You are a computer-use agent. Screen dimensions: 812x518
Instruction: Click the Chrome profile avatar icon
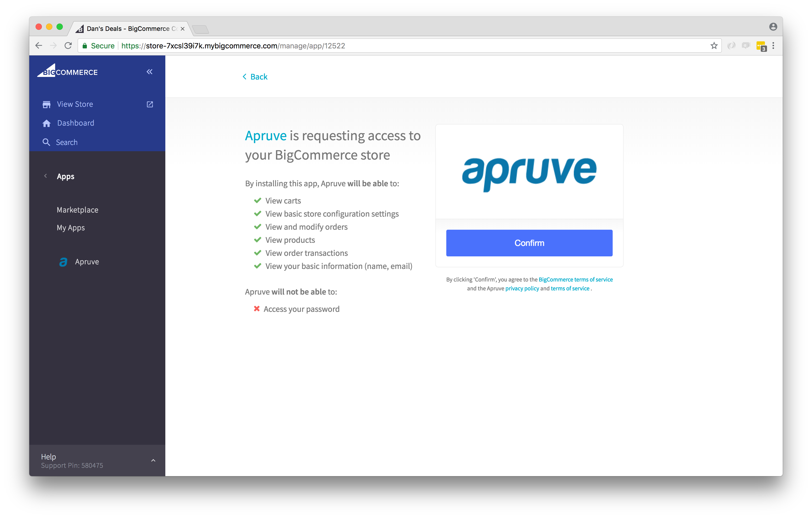[773, 27]
